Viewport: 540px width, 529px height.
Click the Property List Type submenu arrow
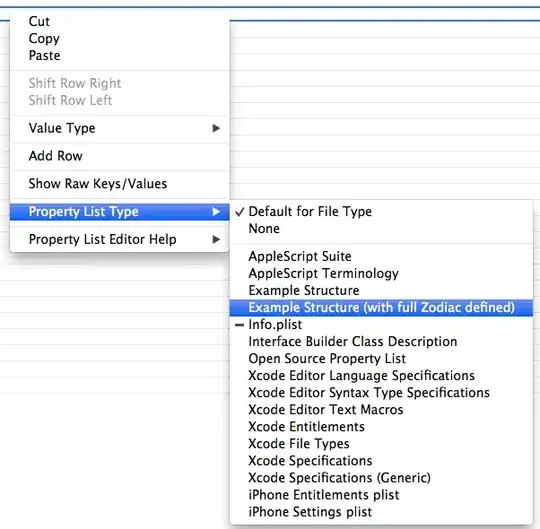click(216, 211)
